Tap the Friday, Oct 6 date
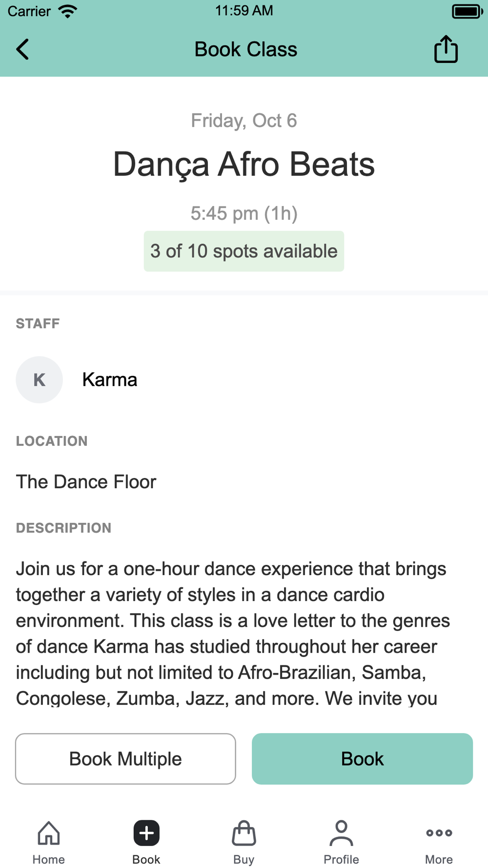The image size is (488, 868). 244,121
